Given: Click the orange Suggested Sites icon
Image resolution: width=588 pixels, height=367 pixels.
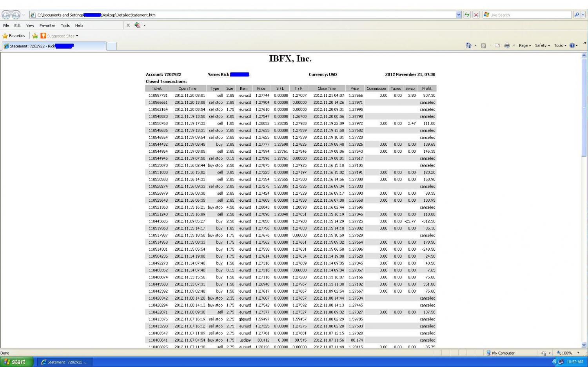Looking at the screenshot, I should 44,36.
